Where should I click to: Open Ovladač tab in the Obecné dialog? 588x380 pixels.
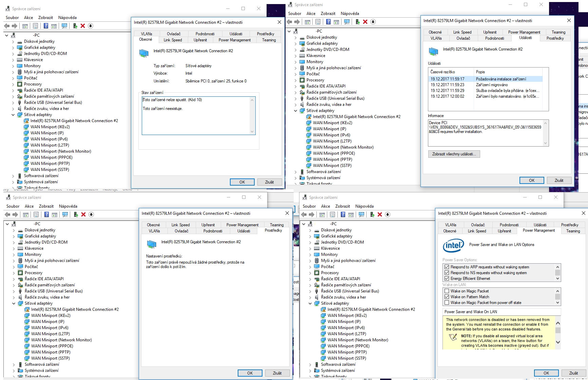(174, 34)
